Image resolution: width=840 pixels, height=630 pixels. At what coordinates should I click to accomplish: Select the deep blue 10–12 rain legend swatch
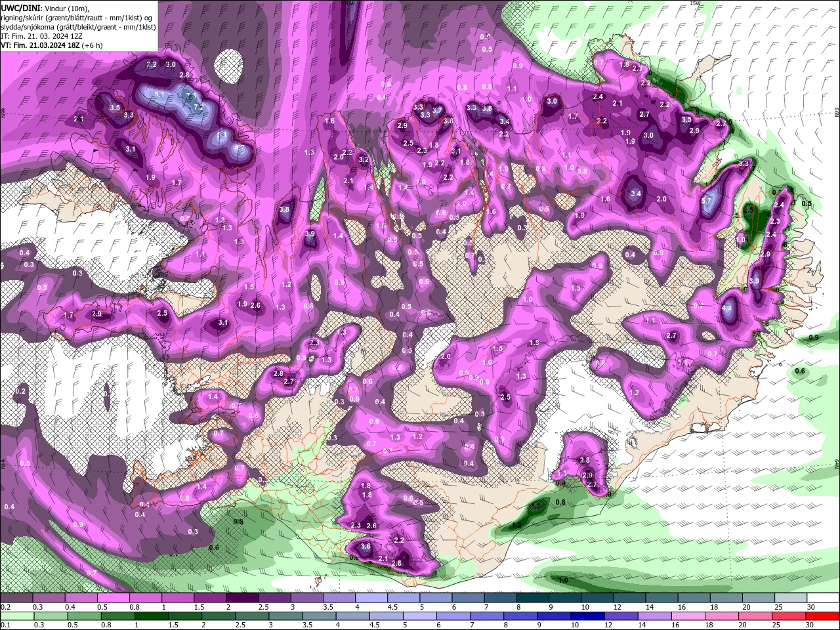coord(587,616)
